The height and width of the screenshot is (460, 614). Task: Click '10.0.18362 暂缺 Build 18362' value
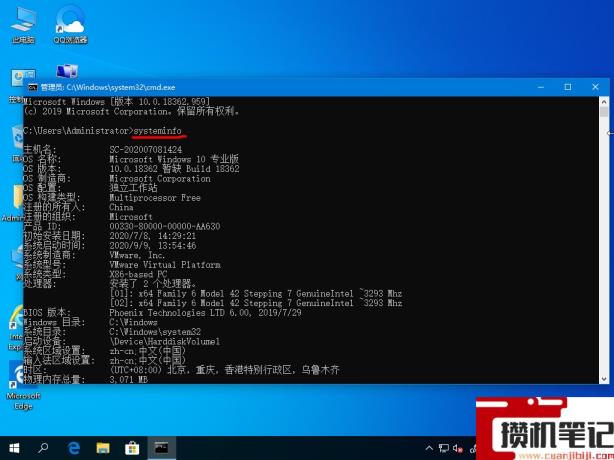pyautogui.click(x=174, y=169)
